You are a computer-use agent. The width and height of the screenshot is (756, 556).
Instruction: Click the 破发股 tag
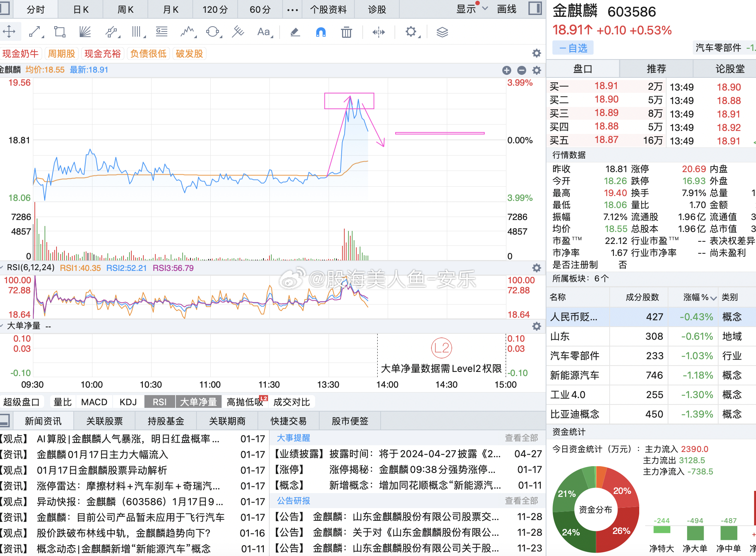click(x=189, y=54)
